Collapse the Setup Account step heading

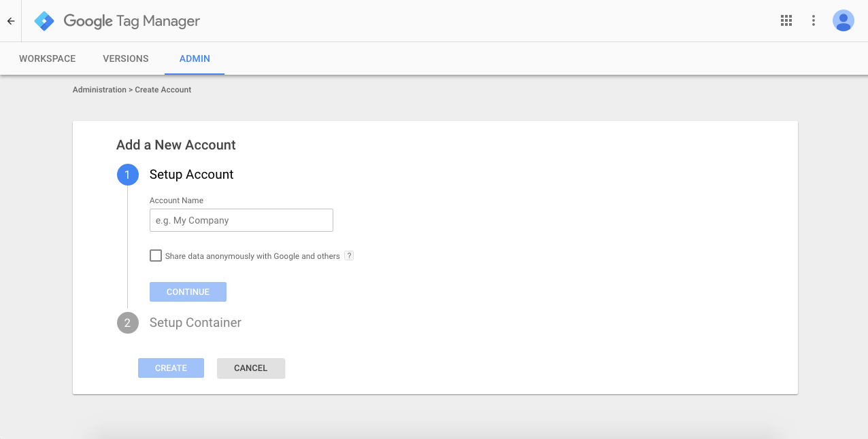pos(191,175)
